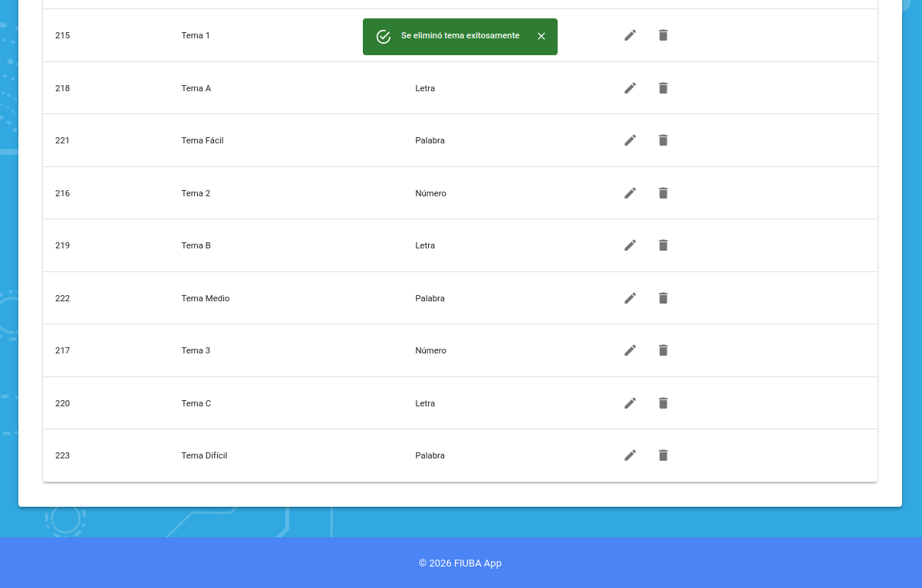Edit the Tema Medio row
922x588 pixels.
(630, 298)
